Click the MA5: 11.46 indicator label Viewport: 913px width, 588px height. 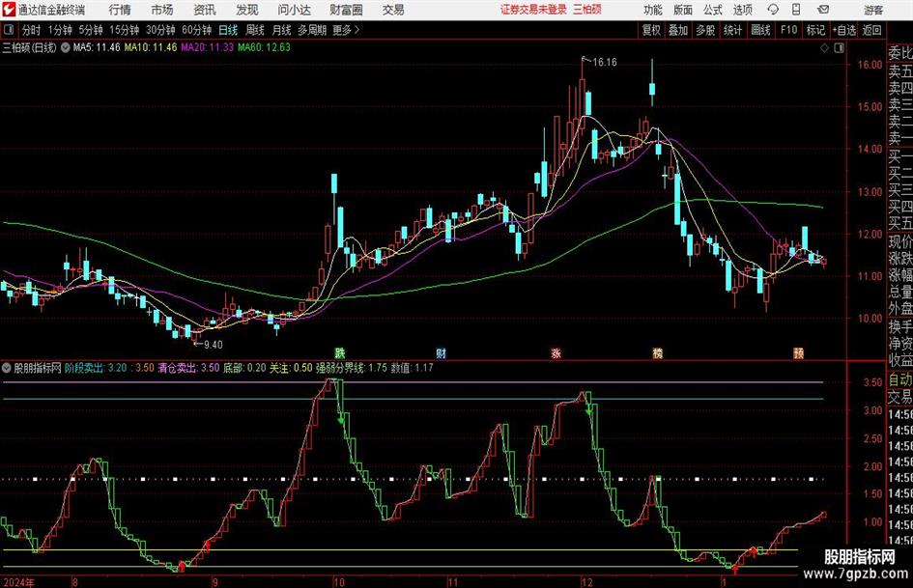coord(97,47)
